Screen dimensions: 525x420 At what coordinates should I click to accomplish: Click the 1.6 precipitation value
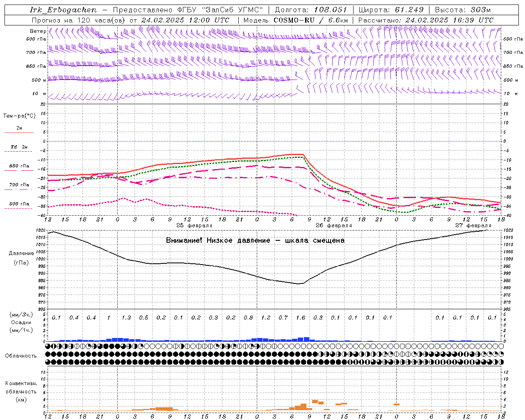(x=301, y=317)
